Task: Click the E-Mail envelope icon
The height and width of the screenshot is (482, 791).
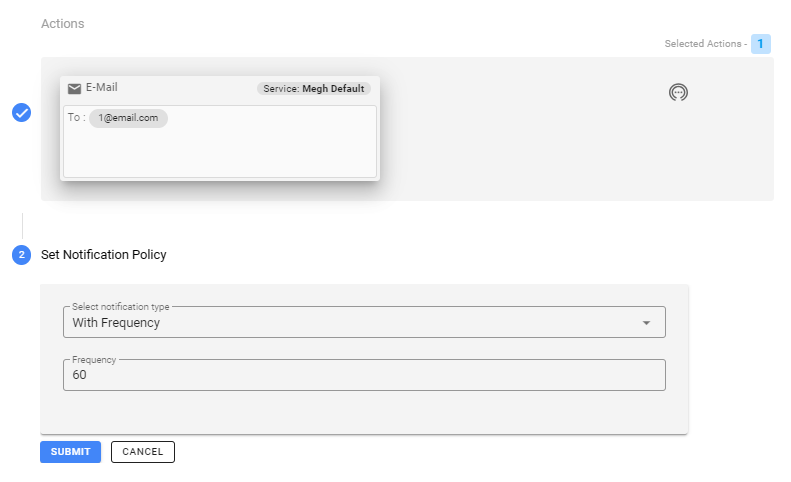Action: click(x=74, y=89)
